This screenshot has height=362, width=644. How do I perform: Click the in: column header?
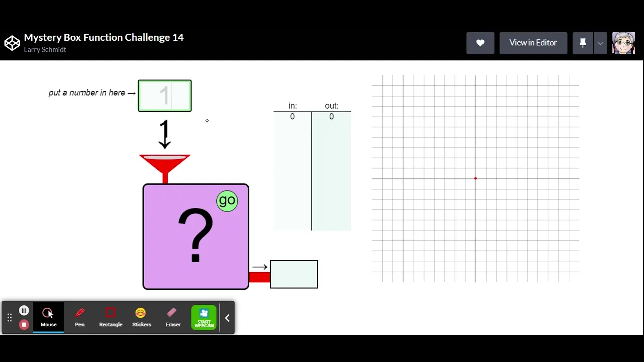point(292,106)
